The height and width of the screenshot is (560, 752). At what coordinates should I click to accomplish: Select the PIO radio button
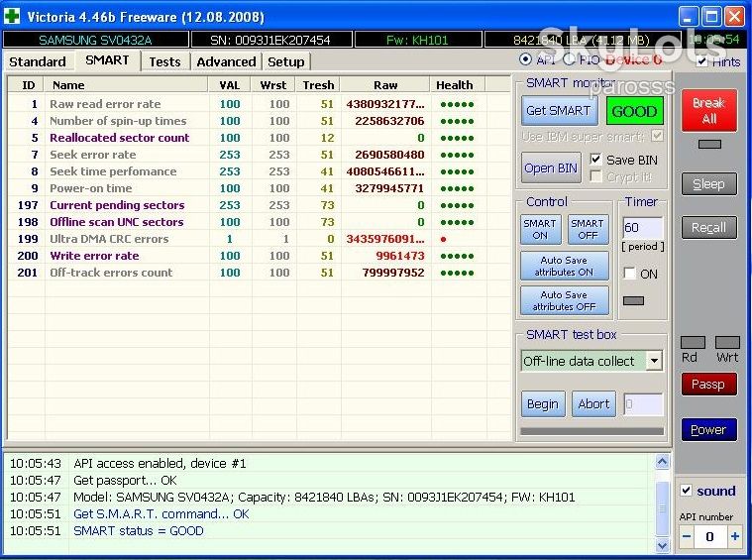[569, 59]
